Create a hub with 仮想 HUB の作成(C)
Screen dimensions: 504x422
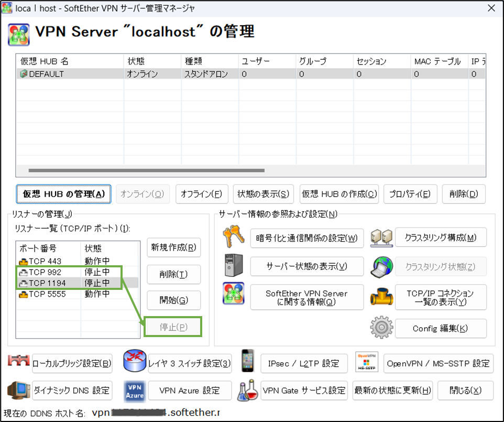(x=339, y=194)
